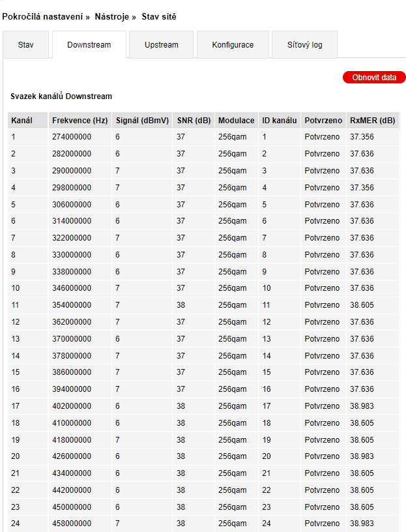Click Pokročilá nastavení breadcrumb
Viewport: 406px width, 532px height.
click(42, 17)
